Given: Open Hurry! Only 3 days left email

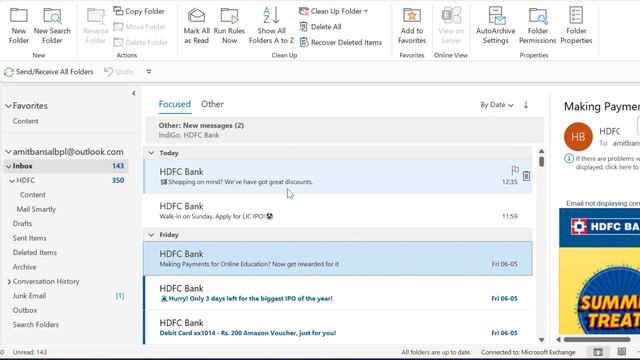Looking at the screenshot, I should [338, 293].
